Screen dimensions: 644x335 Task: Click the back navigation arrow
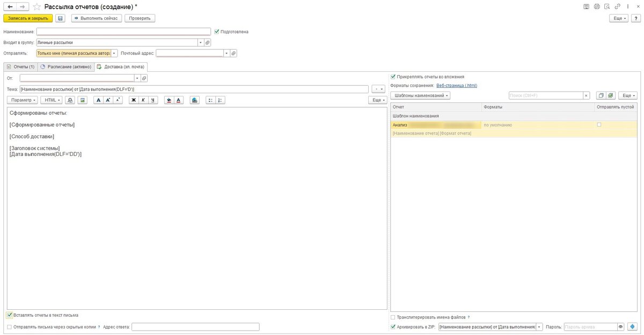(x=10, y=6)
